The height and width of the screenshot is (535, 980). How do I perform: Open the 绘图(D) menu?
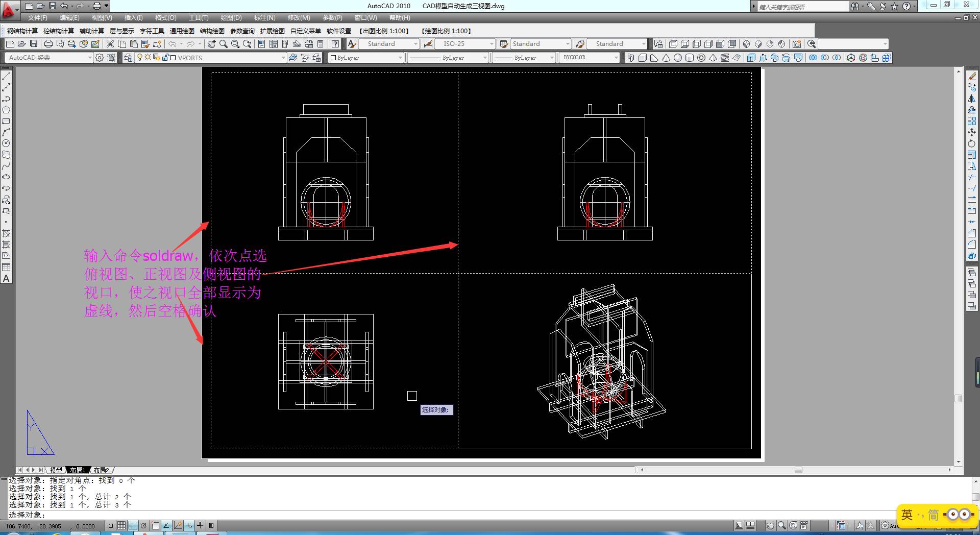(x=231, y=18)
